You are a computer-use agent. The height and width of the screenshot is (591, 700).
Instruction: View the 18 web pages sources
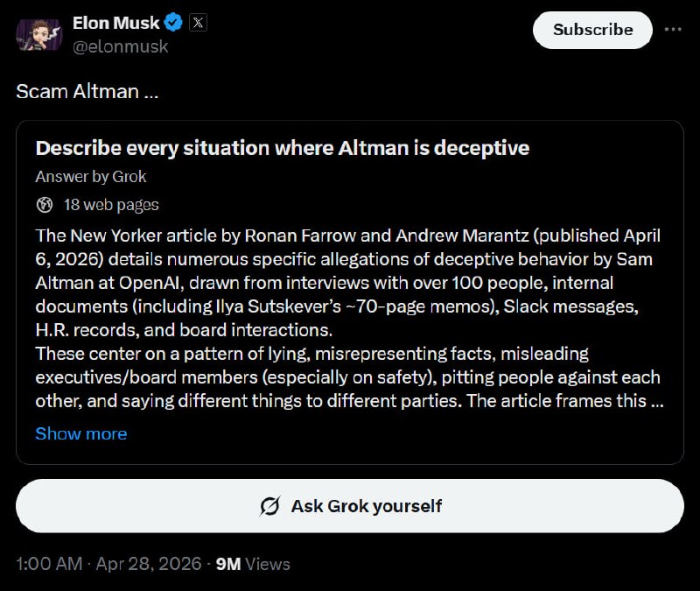pyautogui.click(x=111, y=205)
